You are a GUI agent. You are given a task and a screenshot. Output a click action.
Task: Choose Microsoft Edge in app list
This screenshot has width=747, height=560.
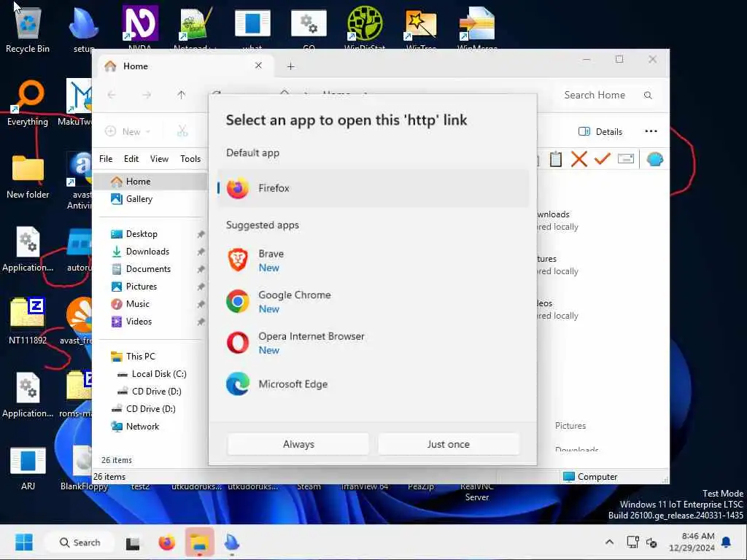click(373, 384)
